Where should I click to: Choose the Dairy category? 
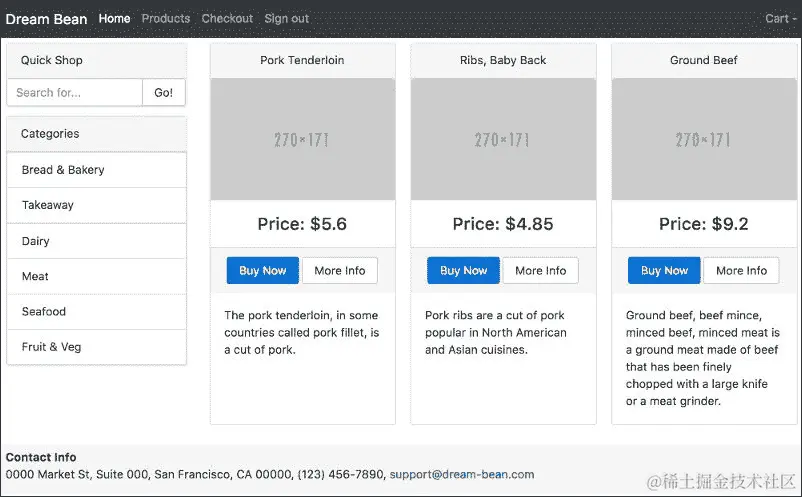click(x=97, y=241)
